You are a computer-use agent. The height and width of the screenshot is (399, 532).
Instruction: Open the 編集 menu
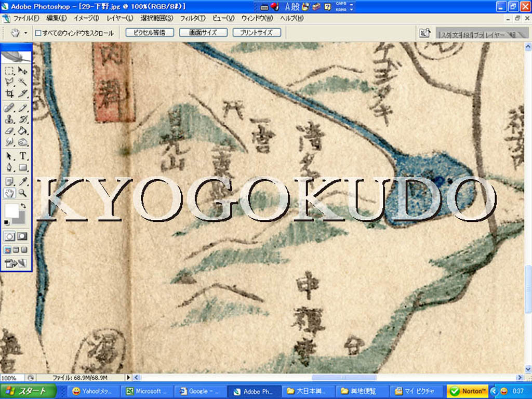click(x=56, y=18)
